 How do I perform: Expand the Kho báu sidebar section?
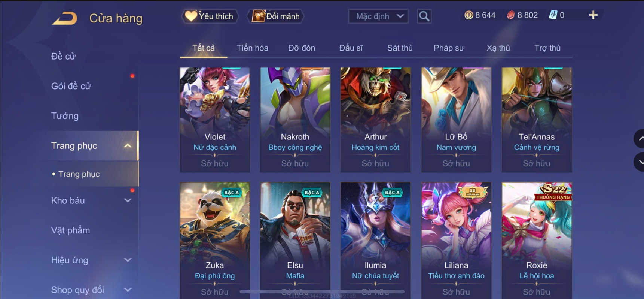pos(128,200)
